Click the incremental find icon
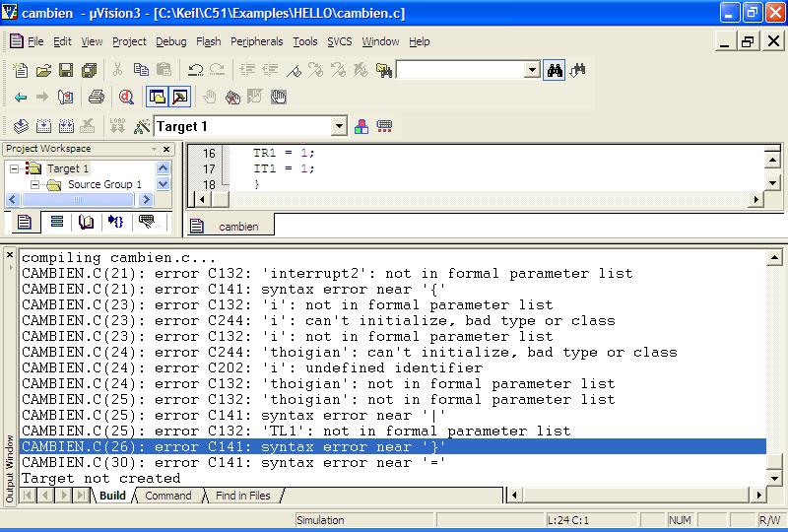 pos(577,70)
